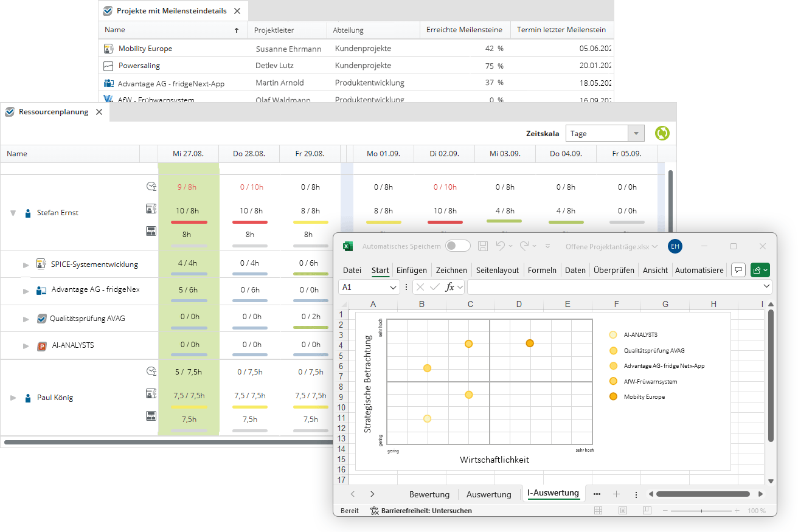Screen dimensions: 798x532
Task: Sort by the Projektleiter column header
Action: (x=286, y=30)
